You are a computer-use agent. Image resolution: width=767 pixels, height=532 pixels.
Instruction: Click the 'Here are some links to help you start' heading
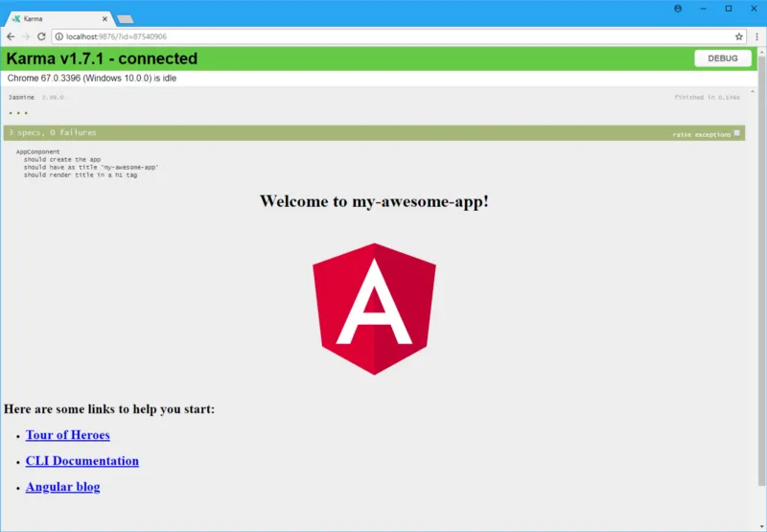[109, 408]
